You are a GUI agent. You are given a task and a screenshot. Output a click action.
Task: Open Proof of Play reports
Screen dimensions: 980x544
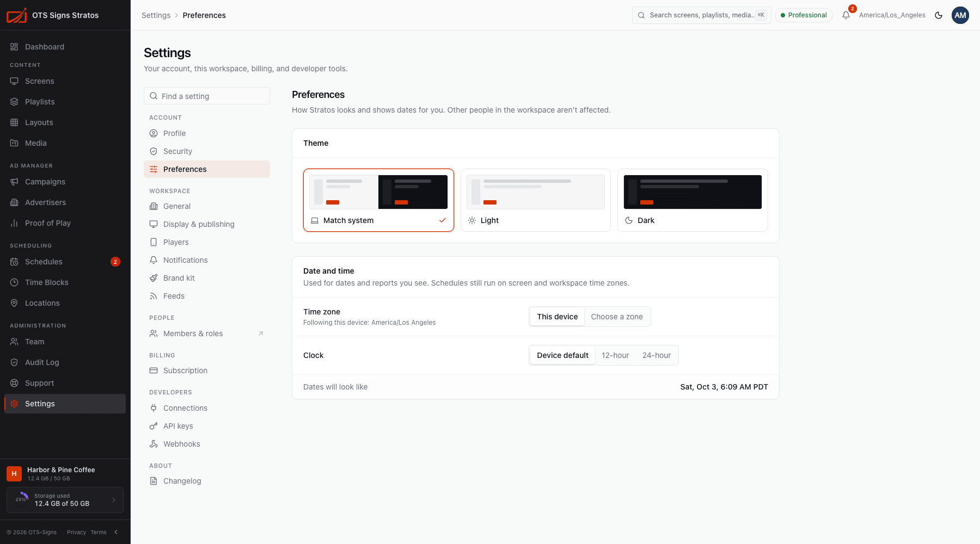tap(65, 223)
